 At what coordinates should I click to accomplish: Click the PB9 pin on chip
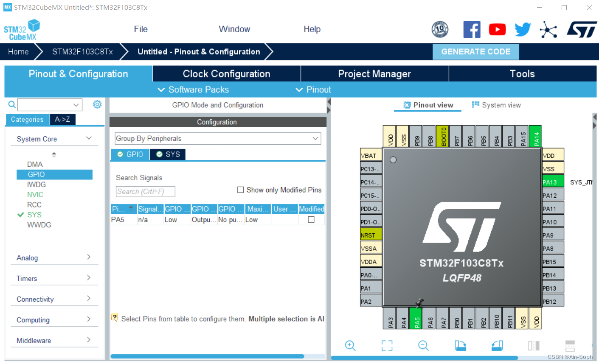(x=416, y=136)
